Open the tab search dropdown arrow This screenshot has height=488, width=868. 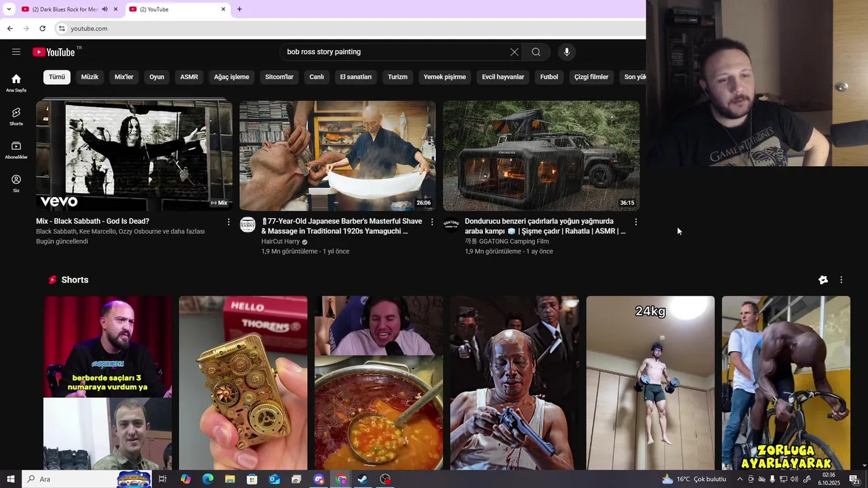coord(8,9)
